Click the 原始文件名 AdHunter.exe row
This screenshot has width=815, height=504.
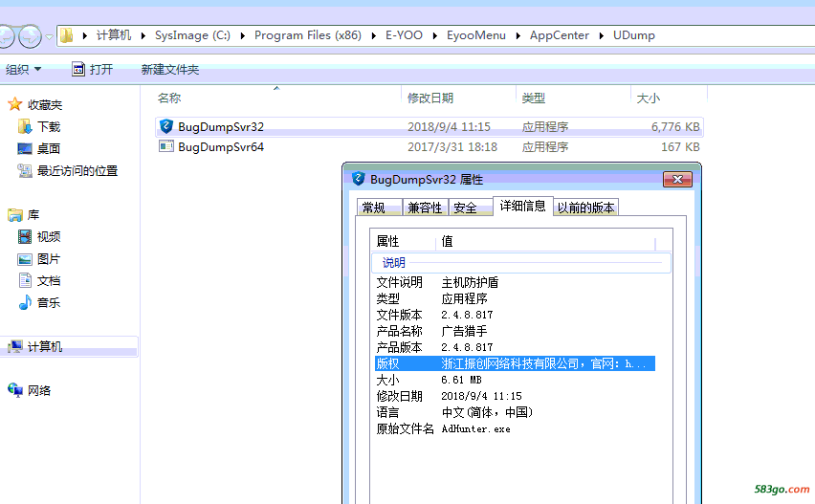coord(515,428)
